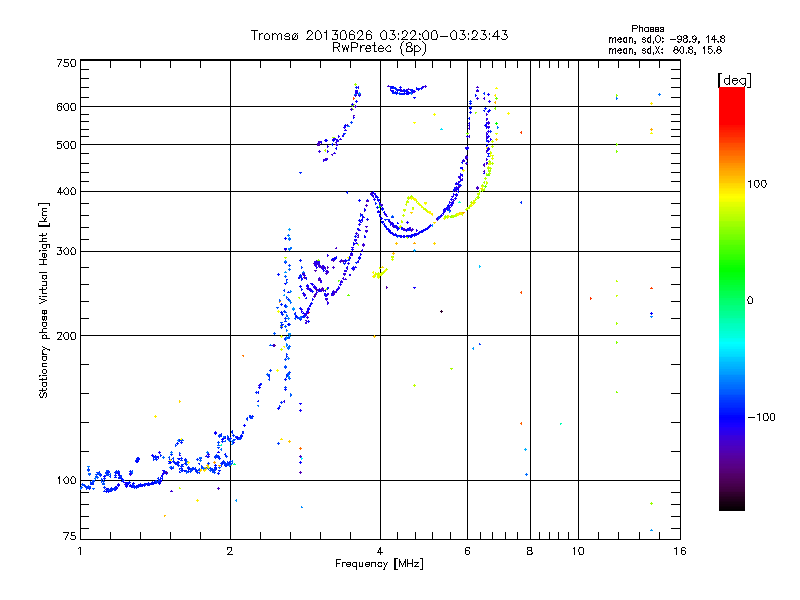Click the plot title 'Tromsø 20130626 03:22:00-03:23:43'

380,35
